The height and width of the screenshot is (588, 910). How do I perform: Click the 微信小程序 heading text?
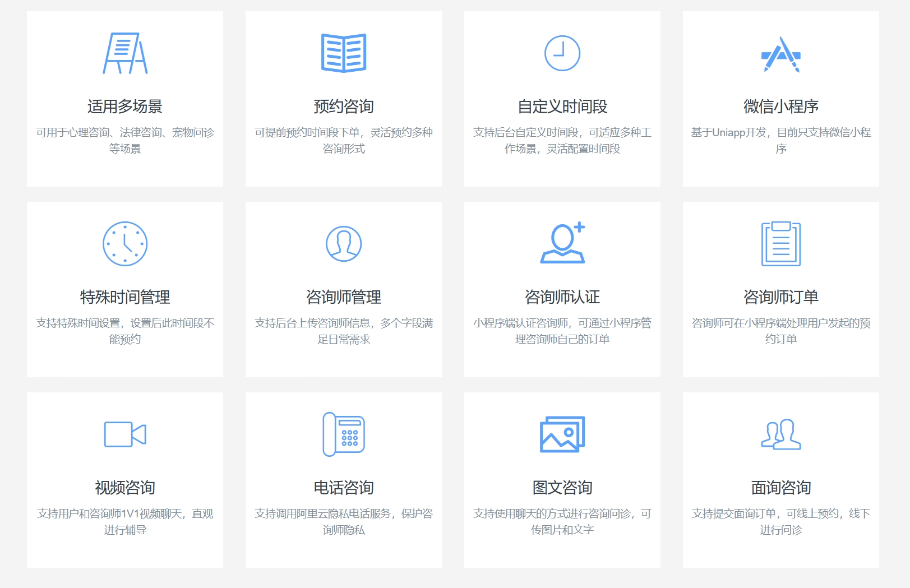point(782,105)
